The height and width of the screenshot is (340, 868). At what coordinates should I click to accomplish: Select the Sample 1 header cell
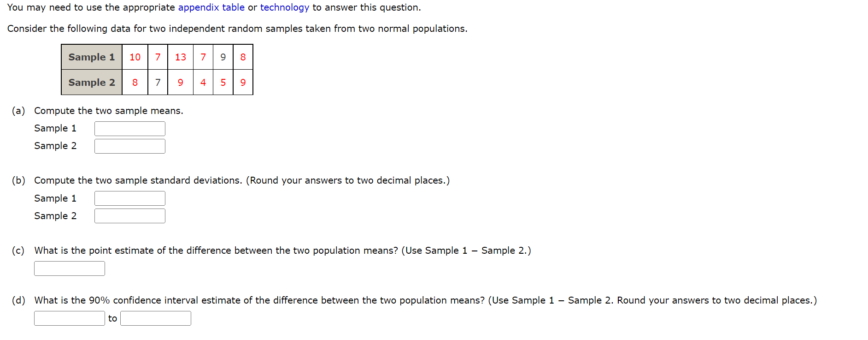[91, 57]
